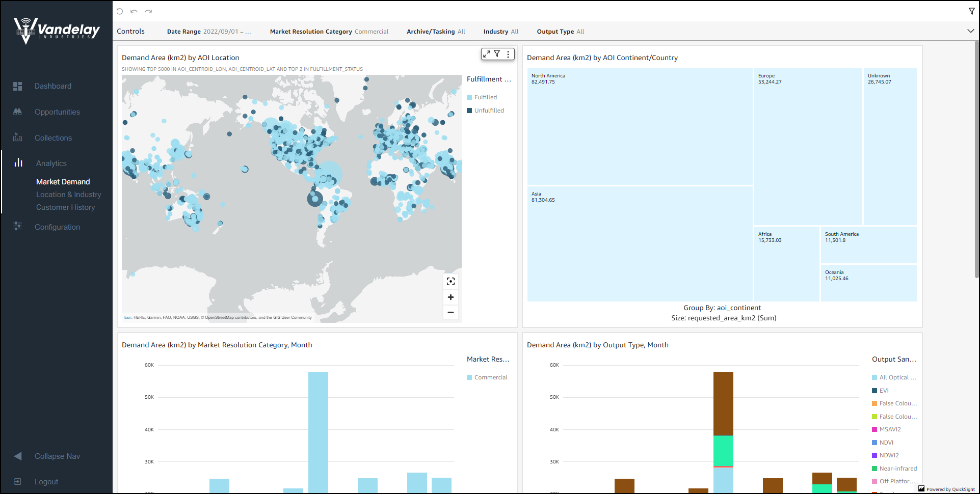Viewport: 980px width, 494px height.
Task: Open the map visual's three-dot menu
Action: pyautogui.click(x=508, y=53)
